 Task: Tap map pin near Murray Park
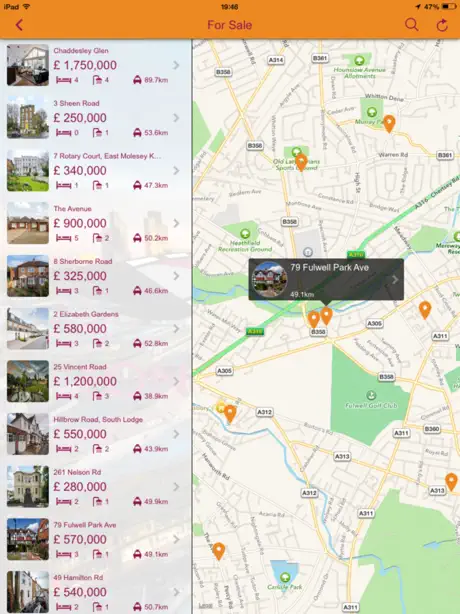(x=389, y=124)
